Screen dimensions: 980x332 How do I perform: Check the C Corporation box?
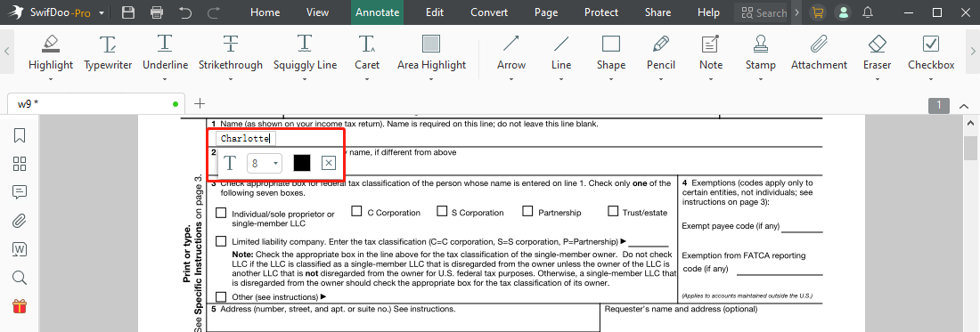[x=357, y=211]
